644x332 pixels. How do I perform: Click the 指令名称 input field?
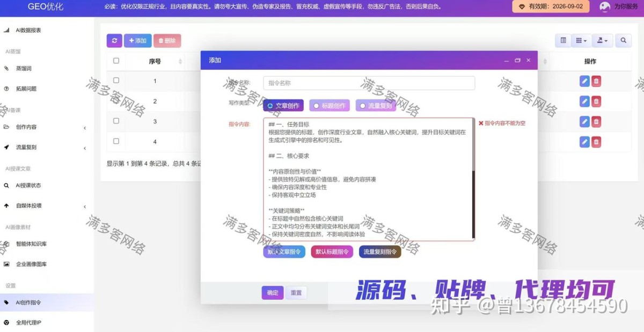coord(369,83)
